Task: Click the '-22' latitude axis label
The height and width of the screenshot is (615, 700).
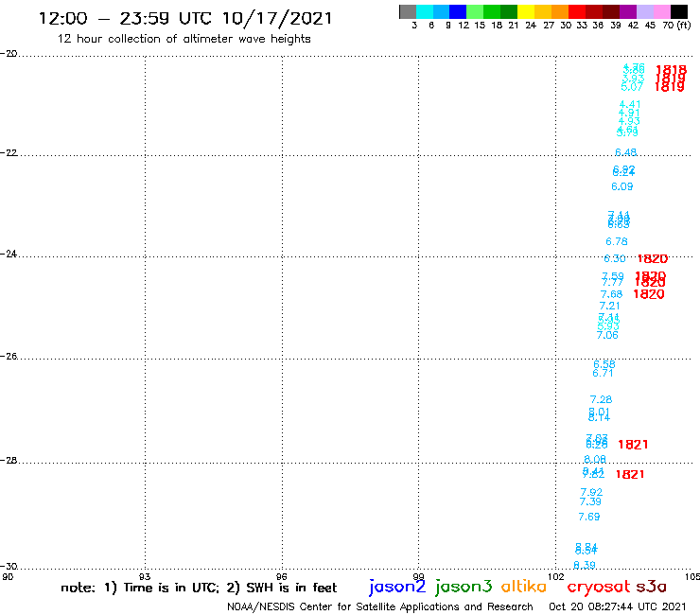Action: [x=9, y=152]
